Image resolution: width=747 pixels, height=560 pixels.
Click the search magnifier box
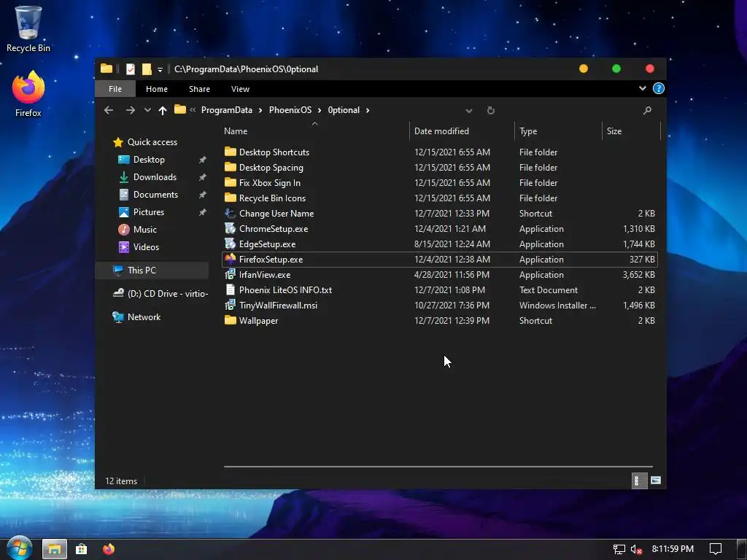(647, 111)
